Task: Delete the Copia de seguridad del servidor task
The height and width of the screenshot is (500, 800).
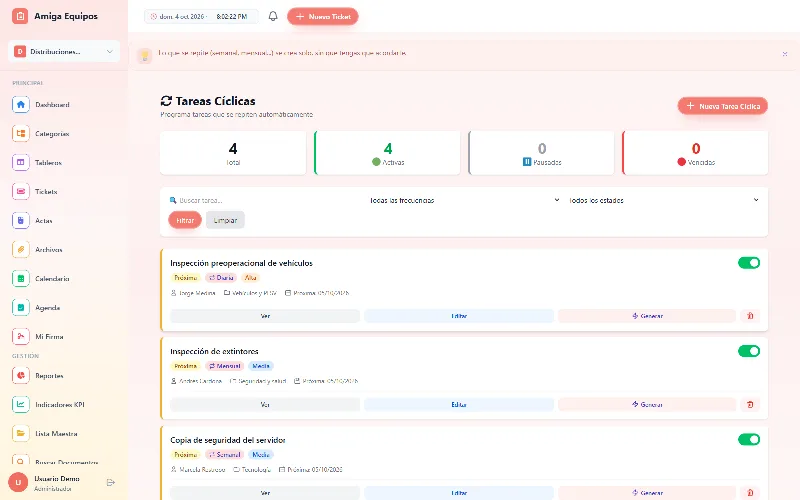Action: point(750,493)
